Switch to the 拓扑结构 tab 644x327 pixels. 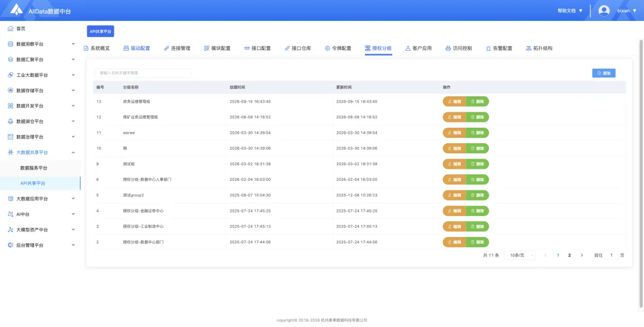click(x=539, y=48)
